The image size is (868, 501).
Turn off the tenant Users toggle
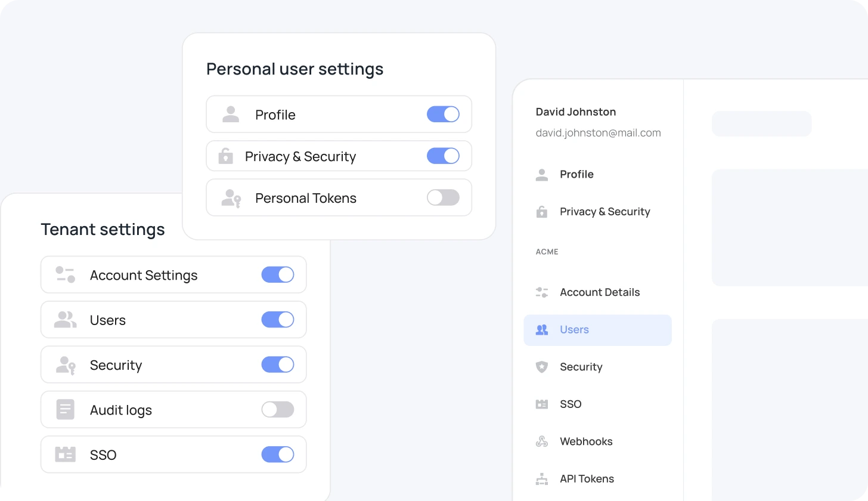tap(278, 320)
